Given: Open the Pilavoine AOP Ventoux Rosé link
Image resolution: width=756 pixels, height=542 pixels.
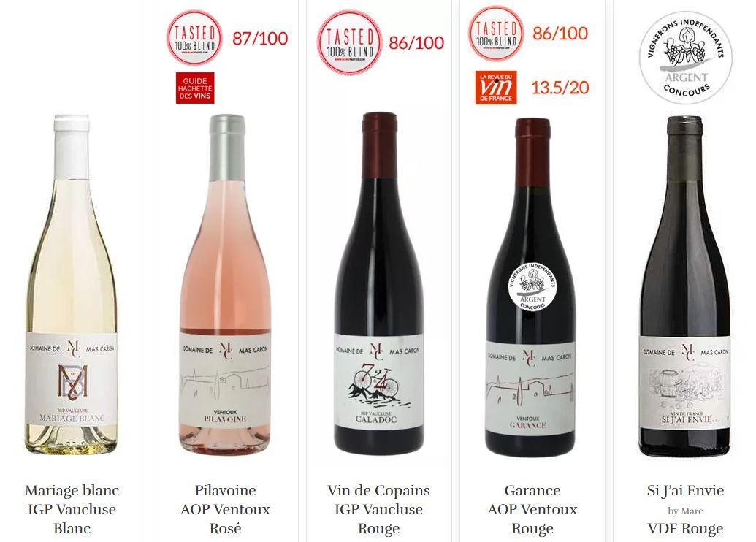Looking at the screenshot, I should [225, 509].
